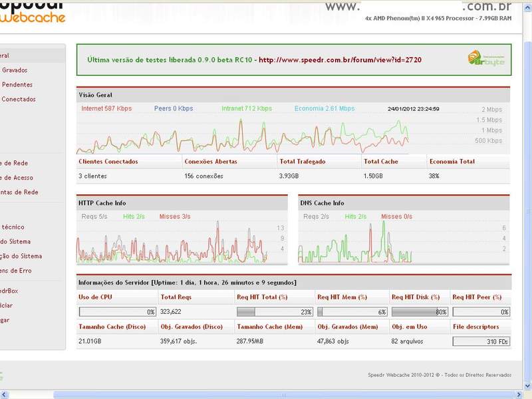Open the 'de Acesso' sidebar entry
The image size is (532, 399).
pos(17,178)
